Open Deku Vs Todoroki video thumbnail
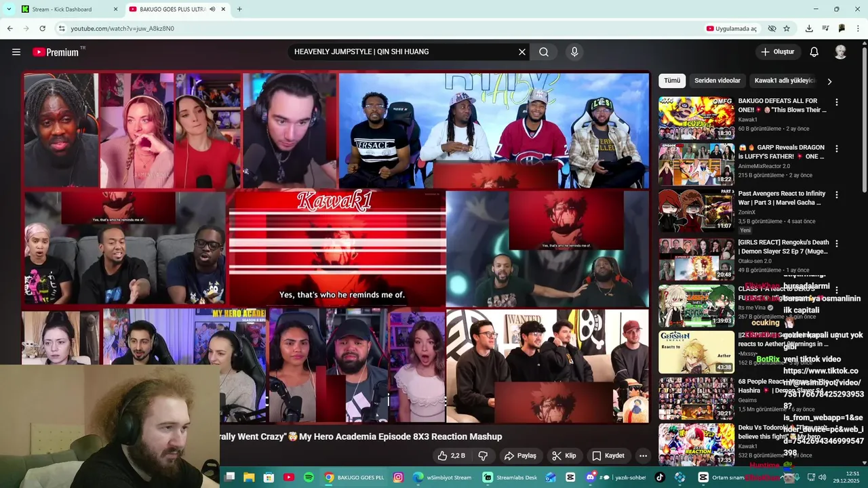Image resolution: width=868 pixels, height=488 pixels. click(696, 444)
